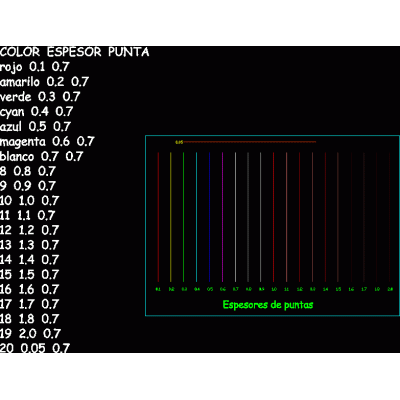
Task: Click the '1.0' label under the chart lines
Action: 274,289
